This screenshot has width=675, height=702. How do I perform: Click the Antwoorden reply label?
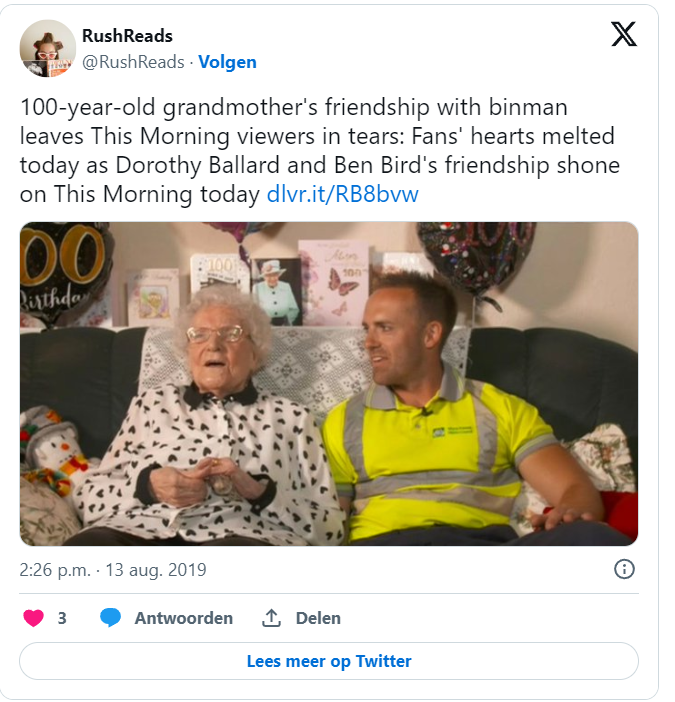[x=184, y=618]
